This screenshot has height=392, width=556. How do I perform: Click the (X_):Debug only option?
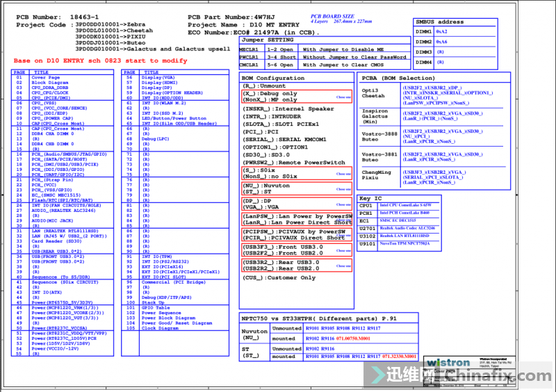270,94
